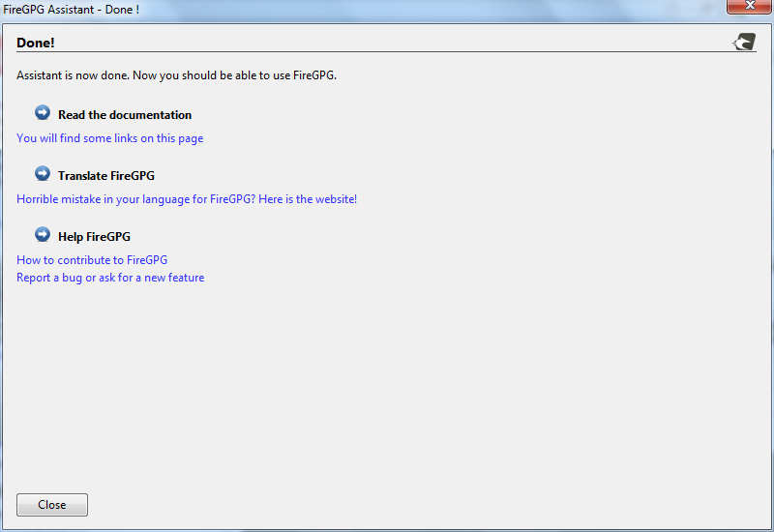
Task: Select the 'Translate FireGPG' heading text
Action: [106, 176]
